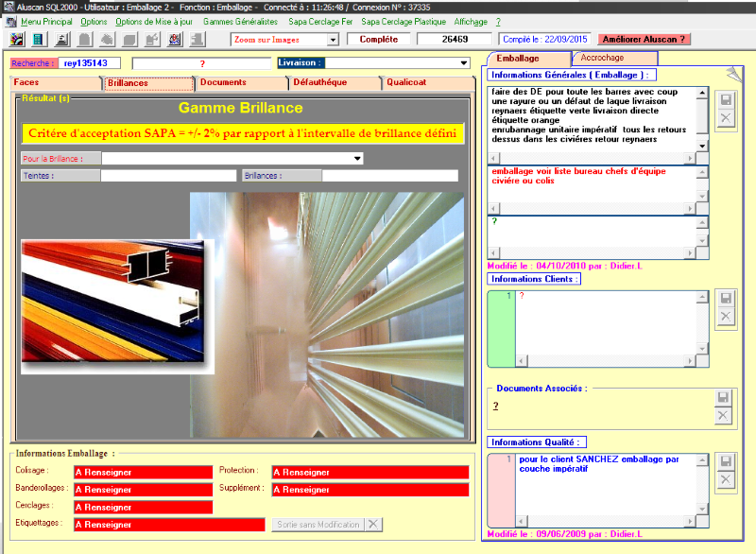
Task: Open the ? help menu in menu bar
Action: pos(498,22)
